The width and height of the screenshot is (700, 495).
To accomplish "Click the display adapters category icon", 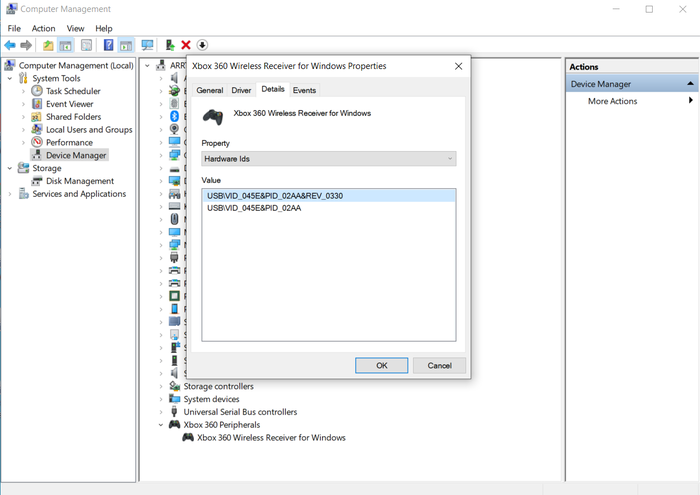I will (175, 181).
